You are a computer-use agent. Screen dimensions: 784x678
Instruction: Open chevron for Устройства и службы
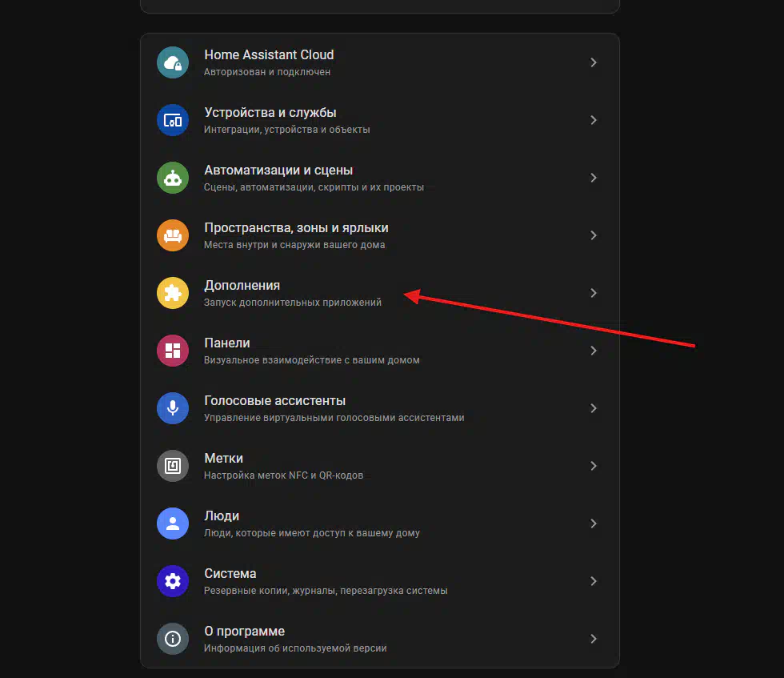coord(594,120)
